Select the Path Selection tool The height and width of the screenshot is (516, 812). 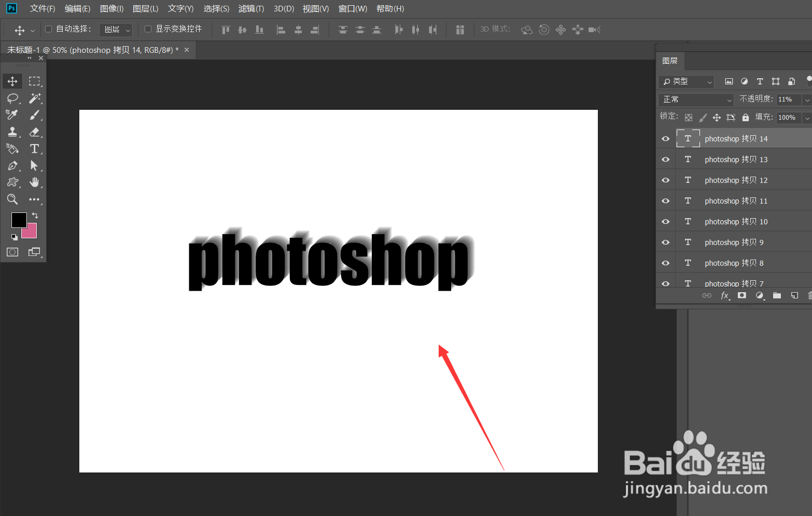(x=34, y=166)
